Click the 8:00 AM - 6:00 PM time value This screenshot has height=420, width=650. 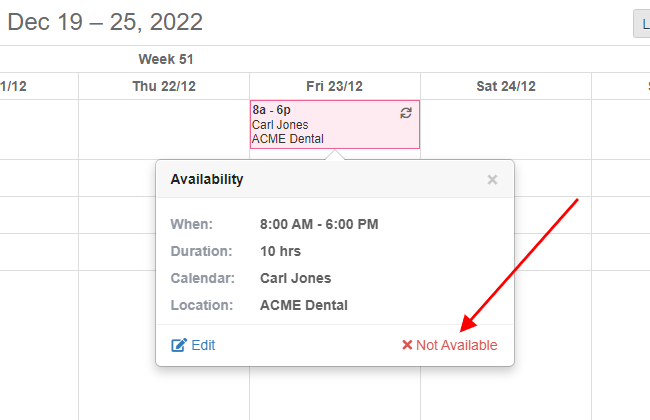point(319,224)
